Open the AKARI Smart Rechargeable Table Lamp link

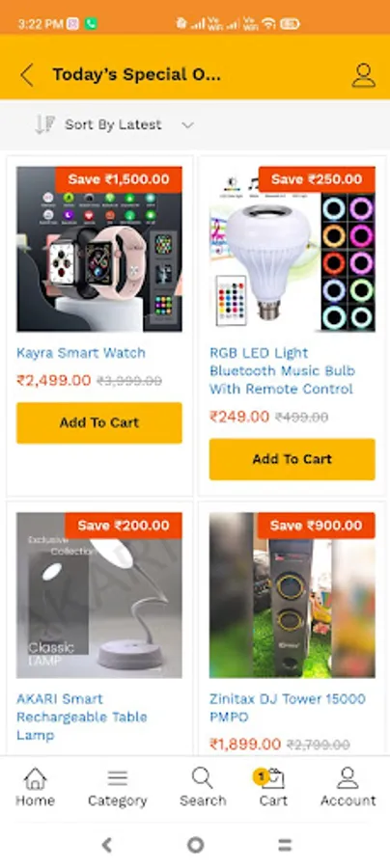(82, 717)
